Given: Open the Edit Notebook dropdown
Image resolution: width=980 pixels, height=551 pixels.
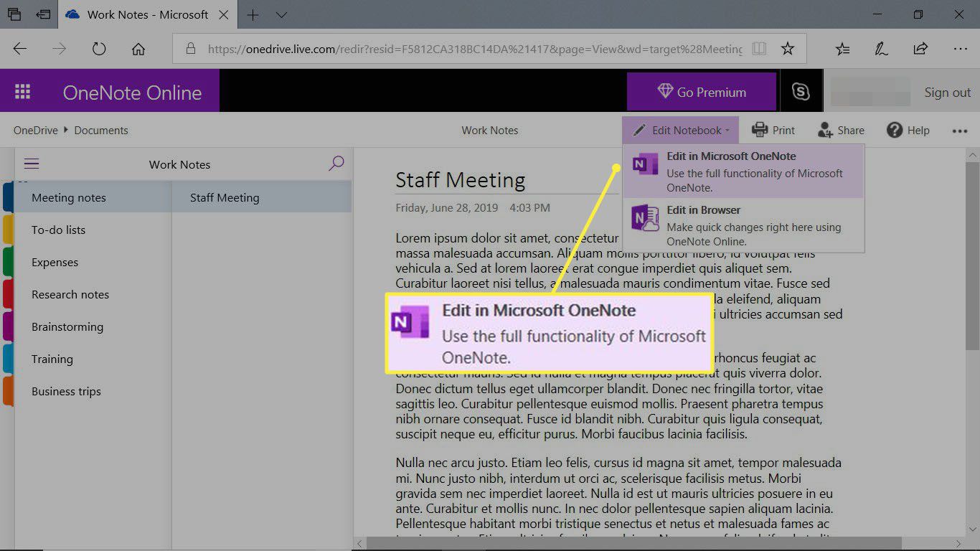Looking at the screenshot, I should (x=680, y=131).
